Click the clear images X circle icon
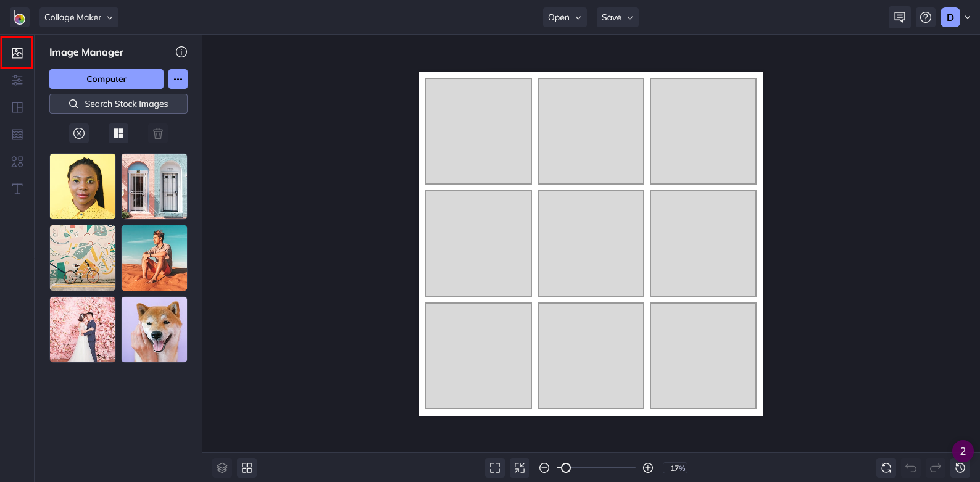Viewport: 980px width, 482px height. pyautogui.click(x=79, y=133)
